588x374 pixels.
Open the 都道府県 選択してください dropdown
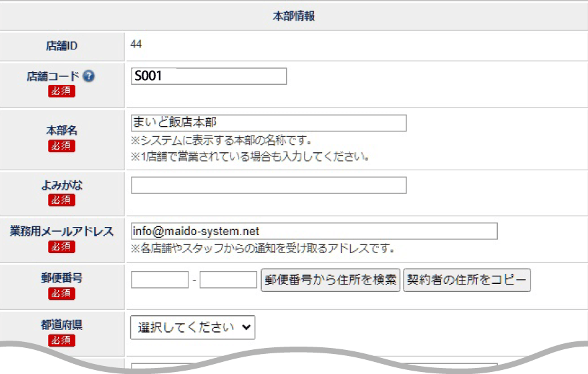point(192,327)
